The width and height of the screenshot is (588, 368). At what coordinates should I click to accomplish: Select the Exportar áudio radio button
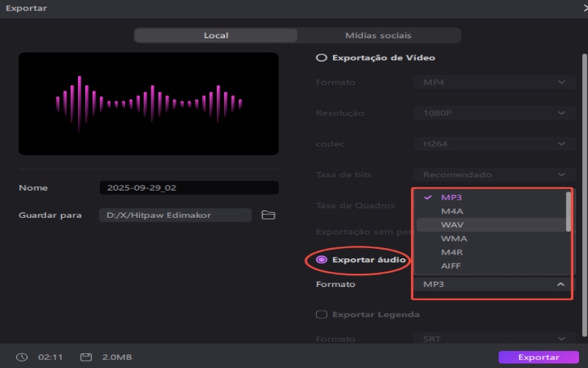click(x=321, y=260)
